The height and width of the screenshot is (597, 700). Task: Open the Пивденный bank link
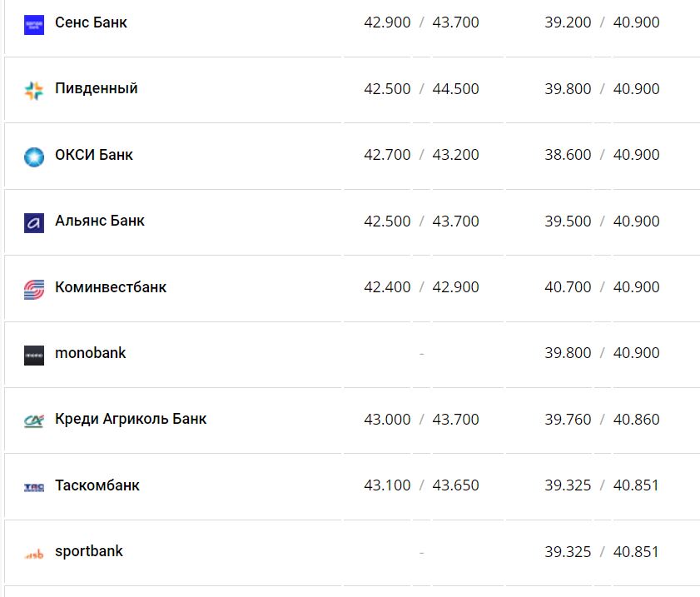pyautogui.click(x=96, y=88)
